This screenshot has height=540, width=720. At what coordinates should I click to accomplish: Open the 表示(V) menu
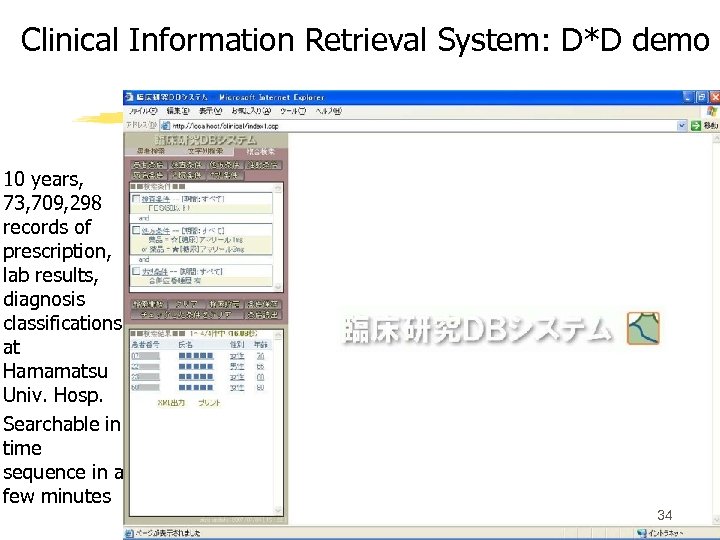[x=210, y=111]
